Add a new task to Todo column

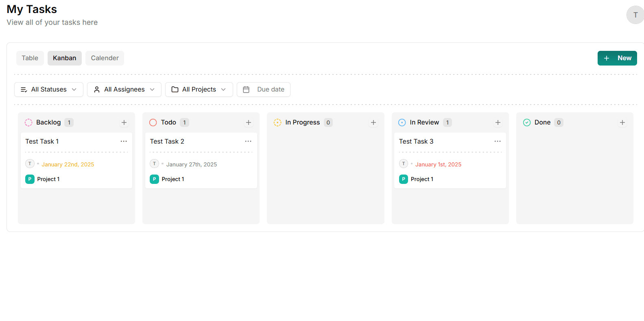tap(249, 122)
